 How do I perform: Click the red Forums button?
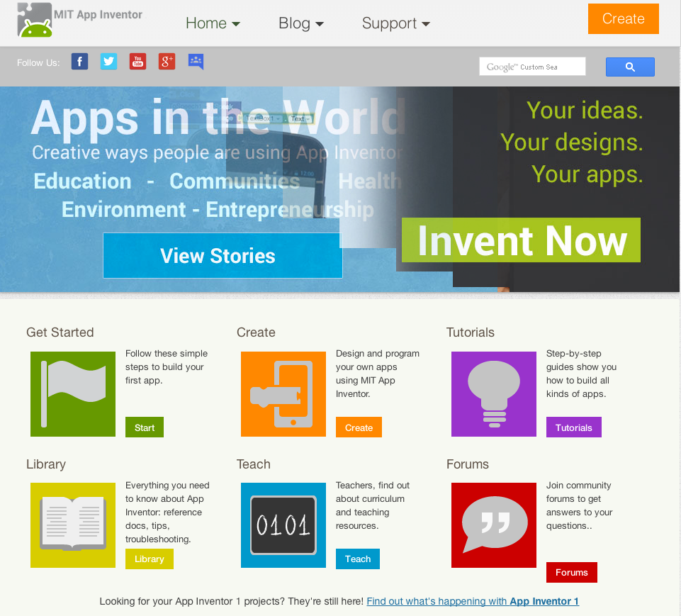572,572
